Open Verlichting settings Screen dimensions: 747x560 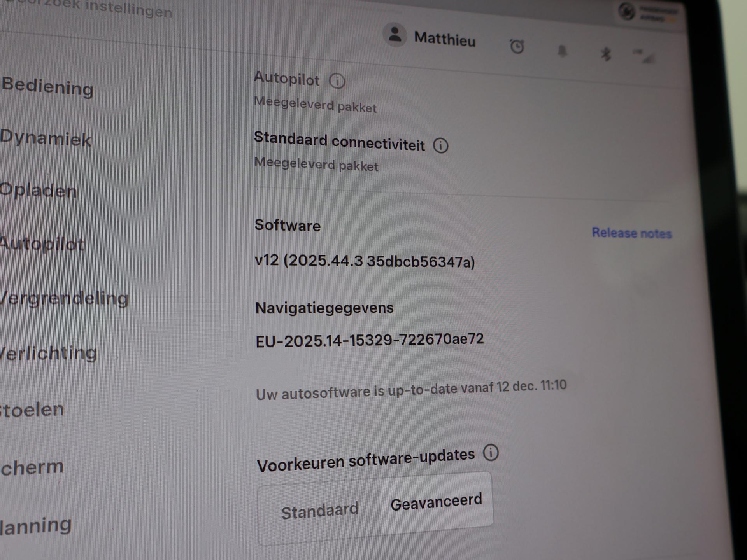point(48,353)
